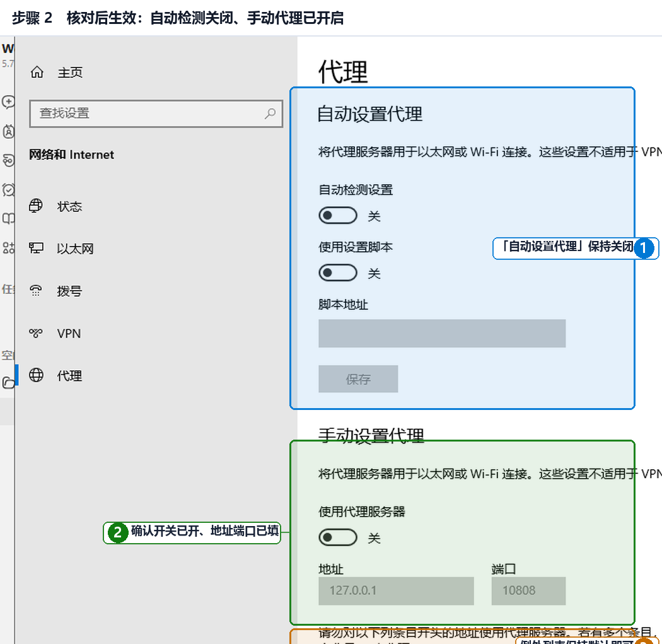Viewport: 662px width, 644px height.
Task: Click the dial-up icon beside 拨号
Action: click(x=36, y=291)
